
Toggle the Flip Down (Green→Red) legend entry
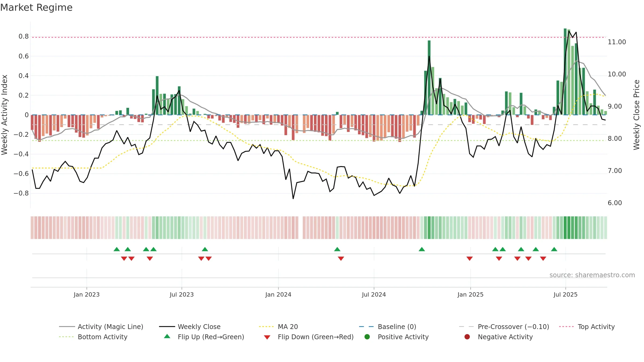point(309,337)
